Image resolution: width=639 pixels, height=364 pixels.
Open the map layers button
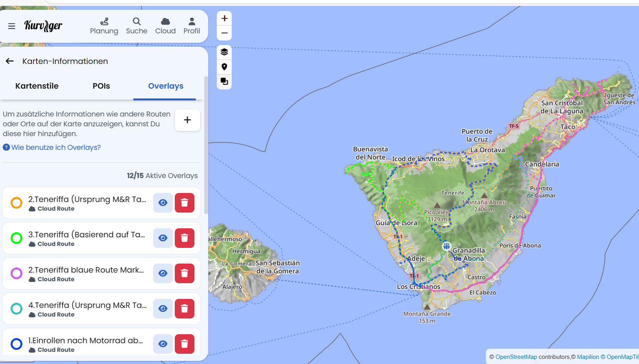pyautogui.click(x=224, y=52)
